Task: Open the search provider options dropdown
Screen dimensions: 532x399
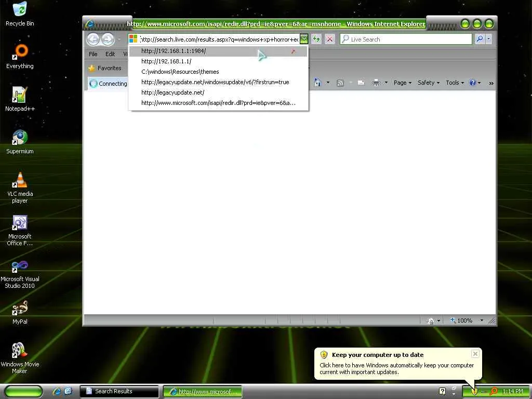Action: click(x=488, y=39)
